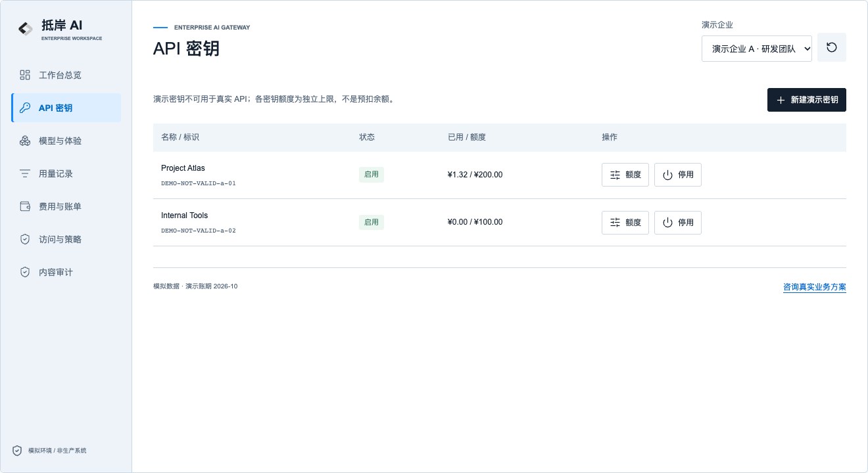The height and width of the screenshot is (473, 868).
Task: Adjust 额度 for Internal Tools
Action: [625, 223]
